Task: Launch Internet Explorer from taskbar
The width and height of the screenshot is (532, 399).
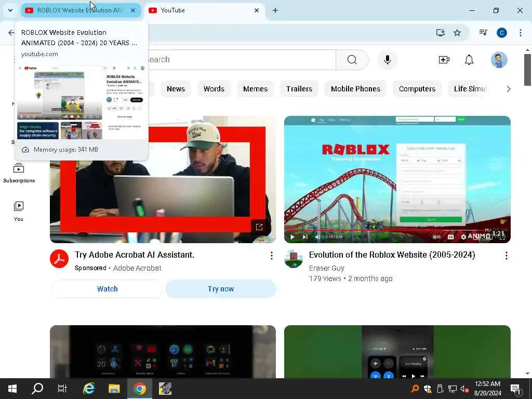Action: coord(89,389)
